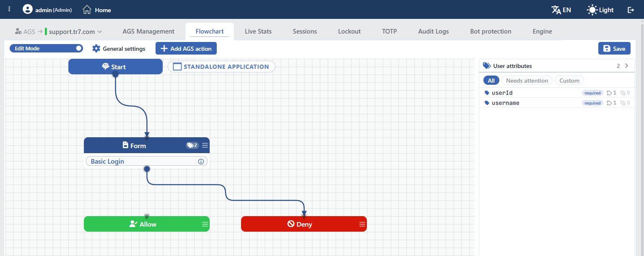This screenshot has height=256, width=644.
Task: Open the Bot protection tab
Action: coord(491,31)
